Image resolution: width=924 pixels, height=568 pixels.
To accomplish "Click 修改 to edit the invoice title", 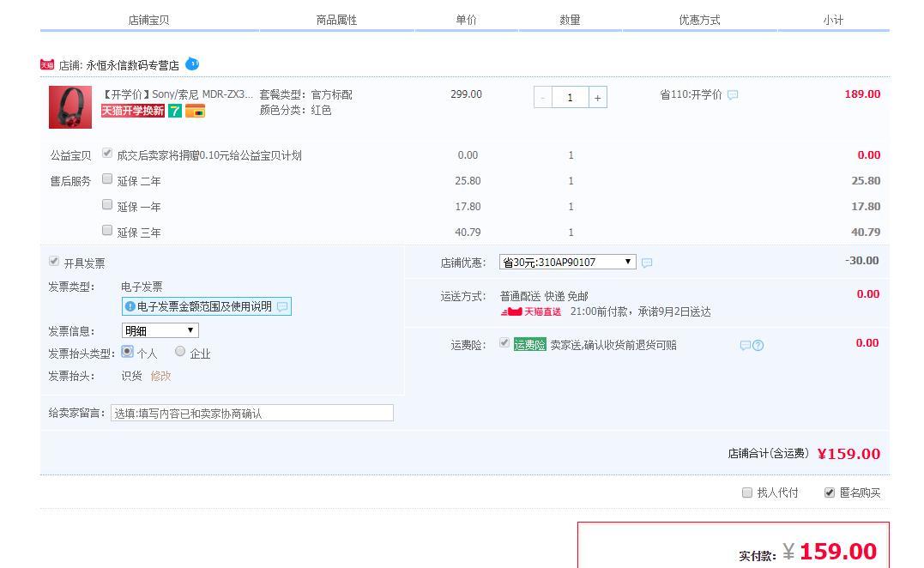I will pos(161,376).
